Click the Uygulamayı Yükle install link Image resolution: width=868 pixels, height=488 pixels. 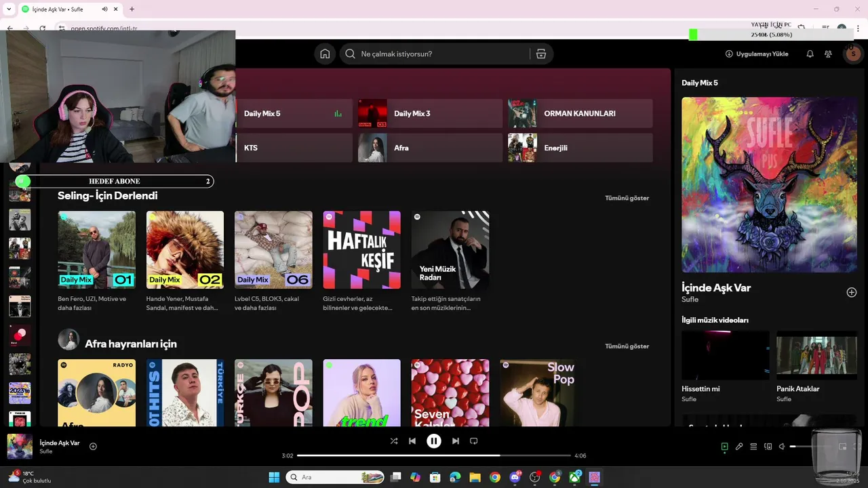coord(757,54)
